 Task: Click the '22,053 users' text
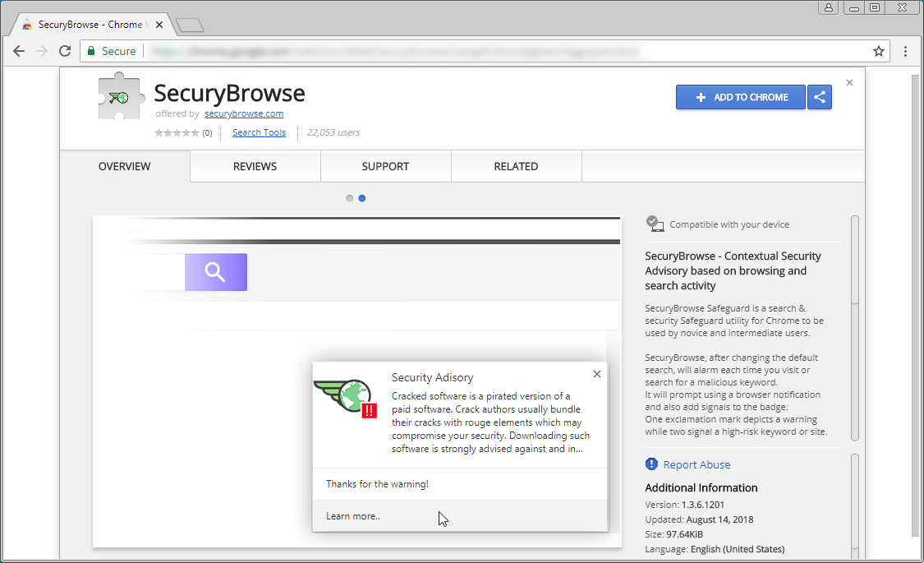(x=333, y=132)
